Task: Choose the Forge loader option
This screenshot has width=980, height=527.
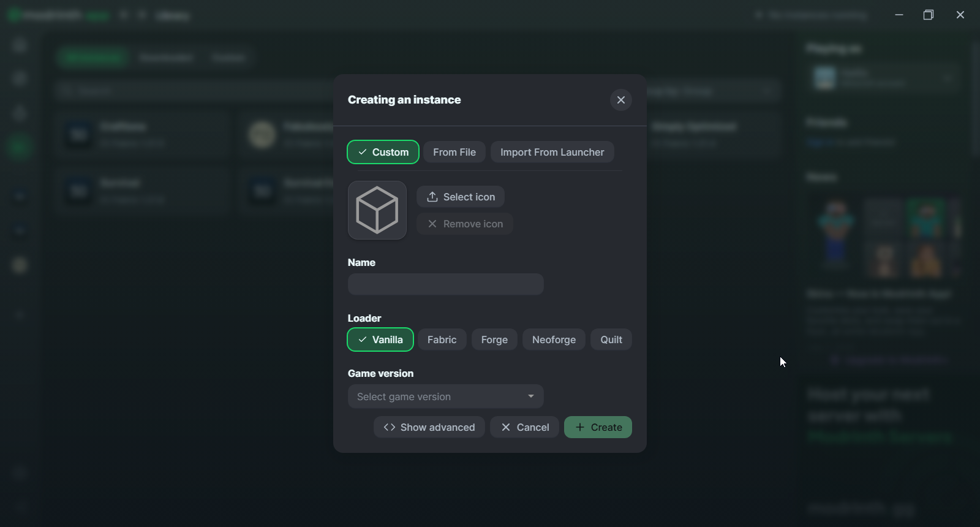Action: (494, 339)
